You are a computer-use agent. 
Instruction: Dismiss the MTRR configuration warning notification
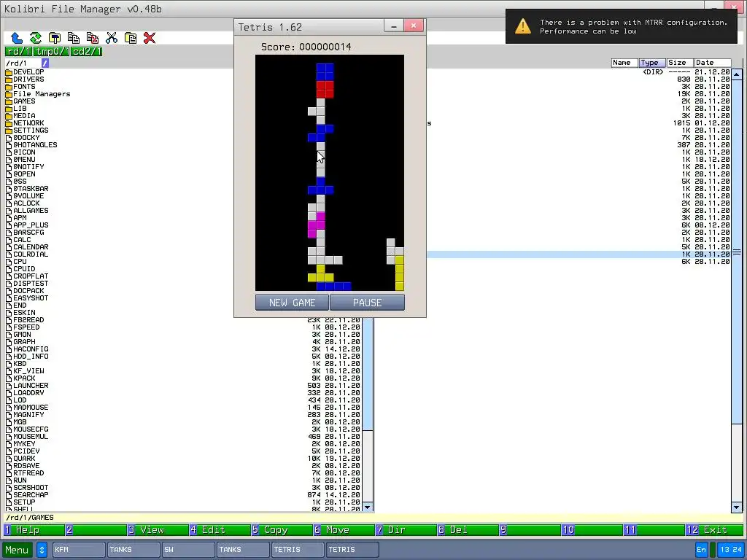pos(622,27)
